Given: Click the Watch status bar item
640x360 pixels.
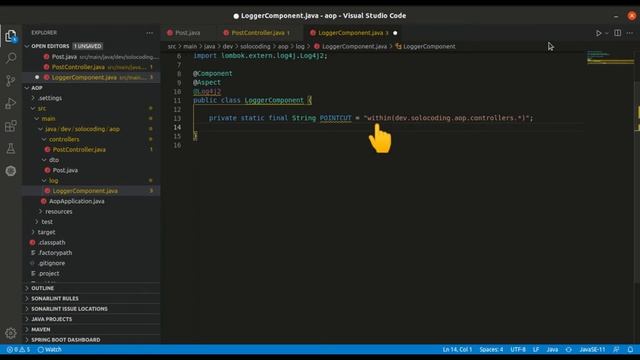Looking at the screenshot, I should (49, 349).
